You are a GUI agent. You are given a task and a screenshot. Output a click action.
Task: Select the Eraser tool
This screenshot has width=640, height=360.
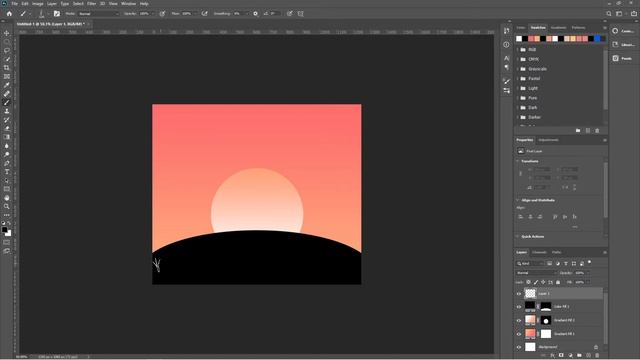tap(7, 128)
